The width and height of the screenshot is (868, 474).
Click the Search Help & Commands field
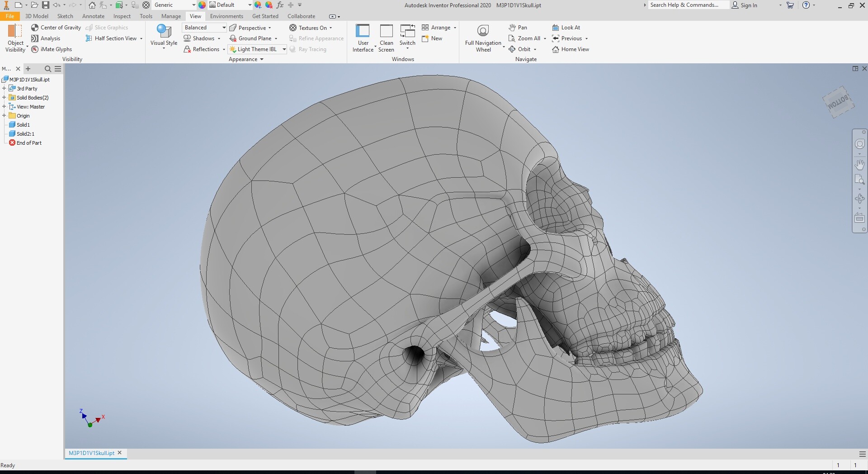tap(689, 5)
